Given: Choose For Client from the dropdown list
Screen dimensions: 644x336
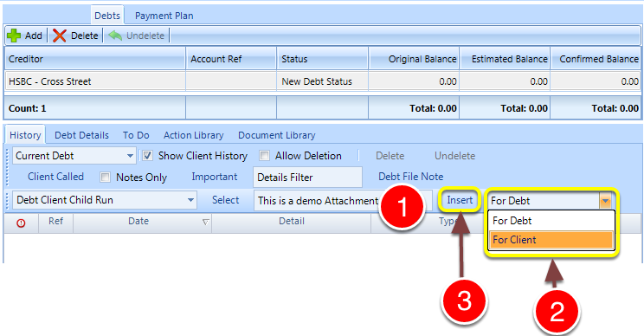Looking at the screenshot, I should tap(551, 240).
